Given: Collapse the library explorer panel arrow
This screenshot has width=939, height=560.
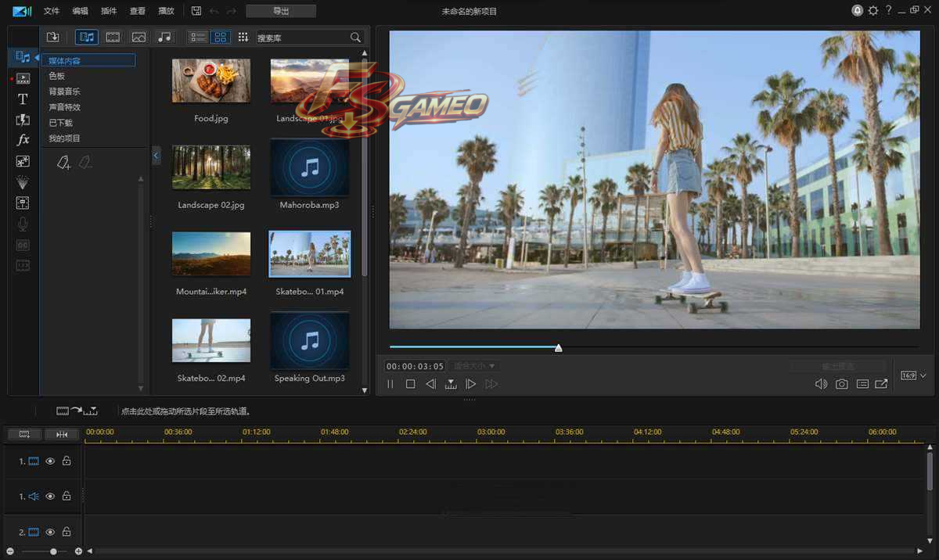Looking at the screenshot, I should pos(156,156).
